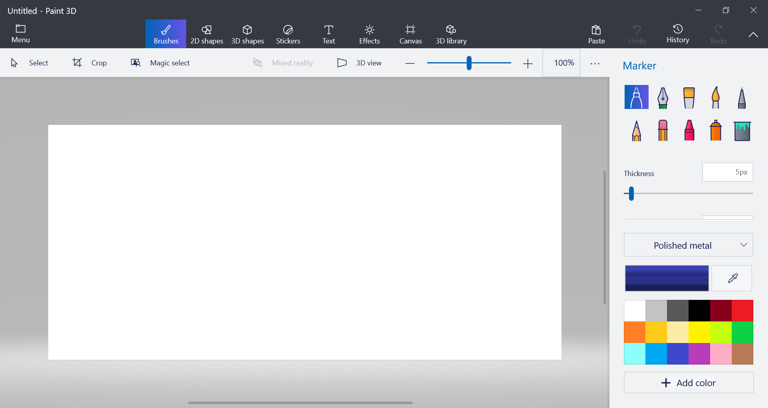
Task: Select the Pencil tool
Action: coord(636,130)
